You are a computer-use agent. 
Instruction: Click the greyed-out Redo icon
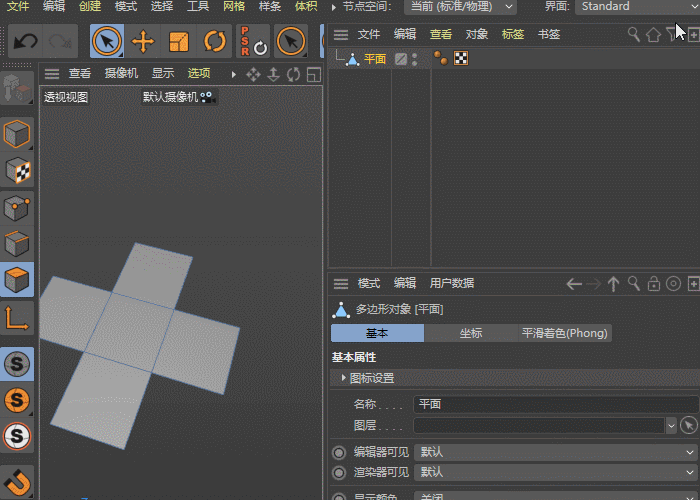click(x=60, y=42)
